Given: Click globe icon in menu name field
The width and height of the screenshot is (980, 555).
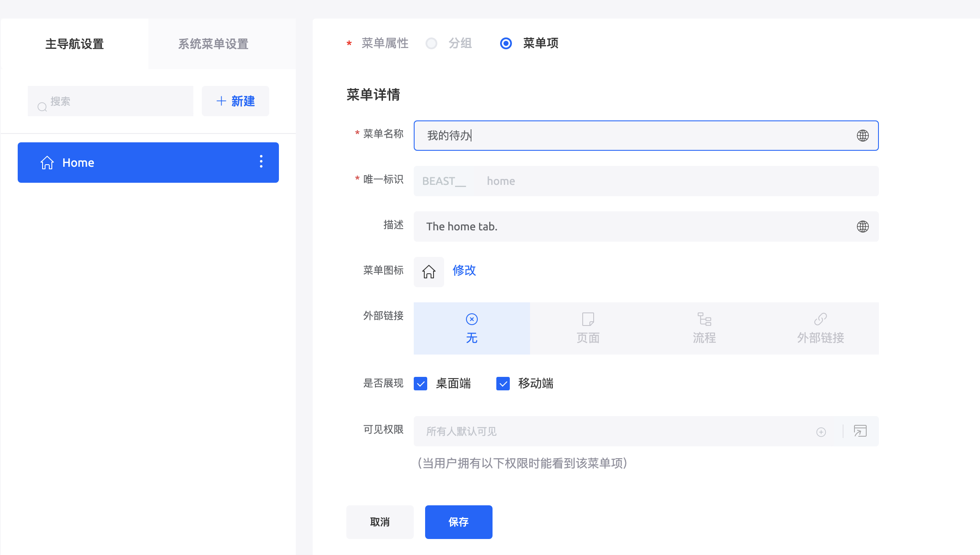Looking at the screenshot, I should [862, 136].
